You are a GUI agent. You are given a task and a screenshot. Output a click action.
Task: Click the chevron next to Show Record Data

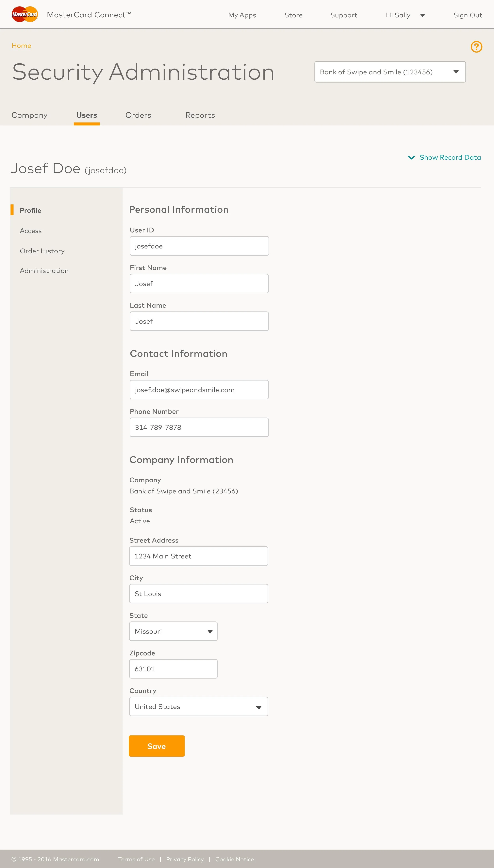click(411, 157)
